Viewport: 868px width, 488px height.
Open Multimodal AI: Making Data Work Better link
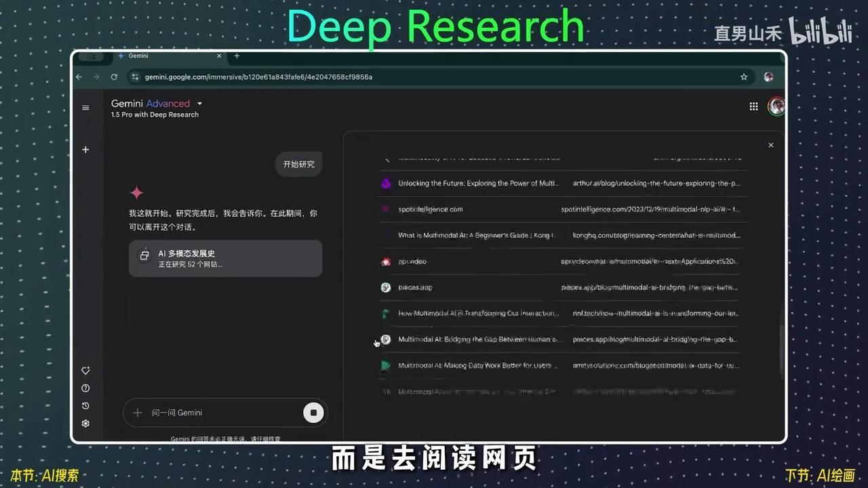(479, 365)
